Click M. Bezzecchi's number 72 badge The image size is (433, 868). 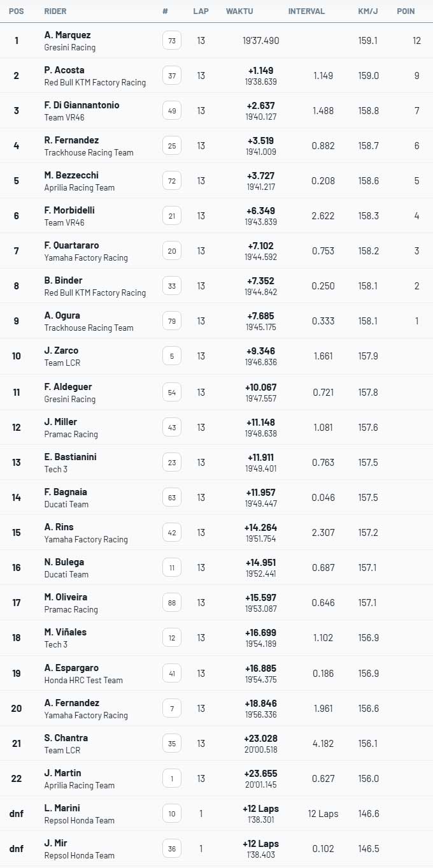(172, 181)
